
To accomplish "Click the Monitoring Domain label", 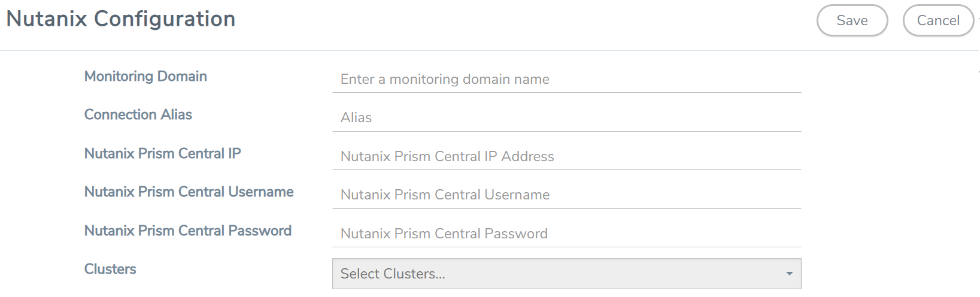I will coord(145,76).
